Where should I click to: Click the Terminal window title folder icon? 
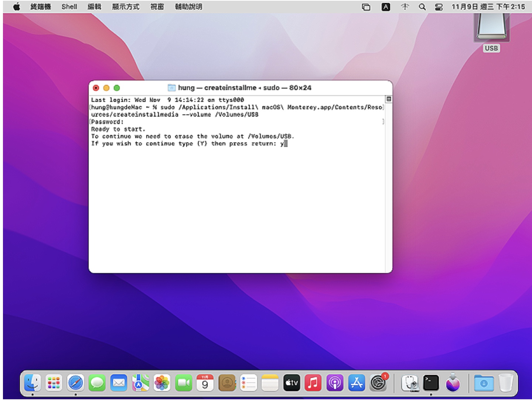click(171, 87)
